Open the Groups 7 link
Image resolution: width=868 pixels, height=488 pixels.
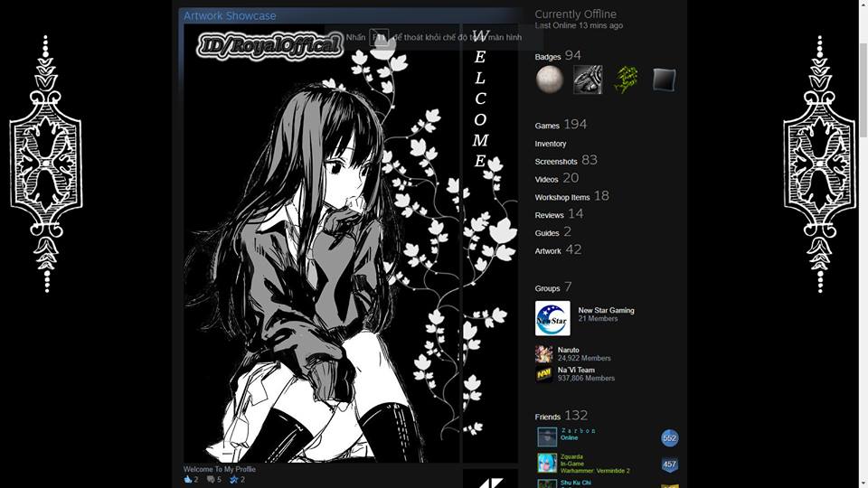[553, 287]
